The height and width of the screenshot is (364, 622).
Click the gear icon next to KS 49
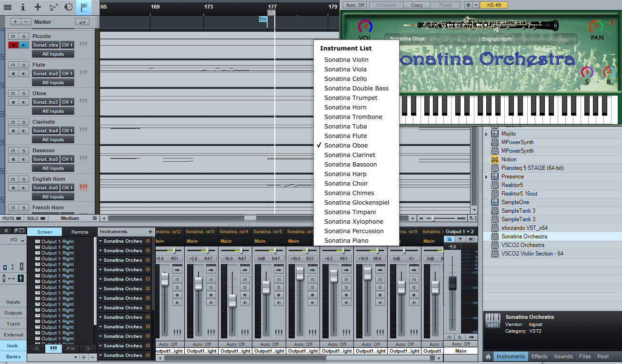[469, 5]
